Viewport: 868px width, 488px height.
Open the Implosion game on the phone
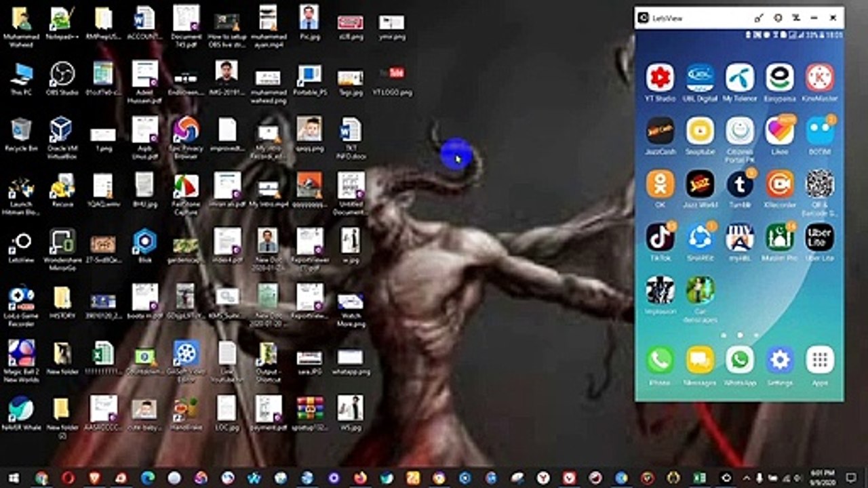pyautogui.click(x=660, y=290)
